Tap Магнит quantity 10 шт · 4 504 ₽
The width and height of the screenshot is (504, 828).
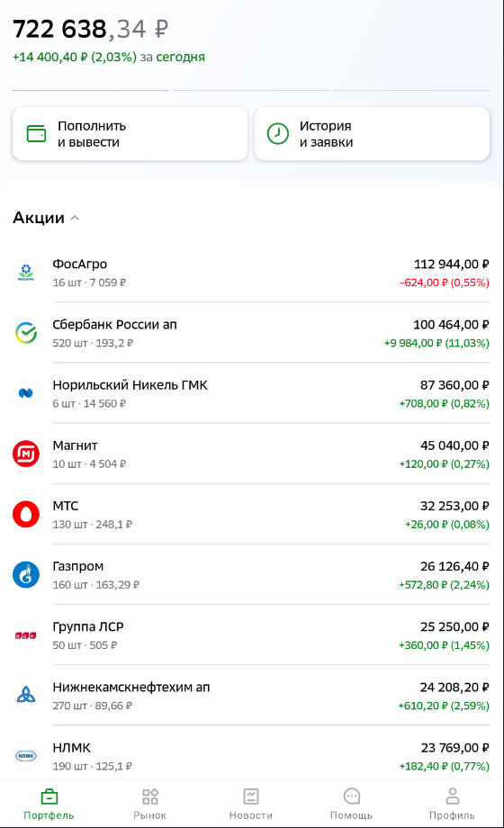(89, 464)
